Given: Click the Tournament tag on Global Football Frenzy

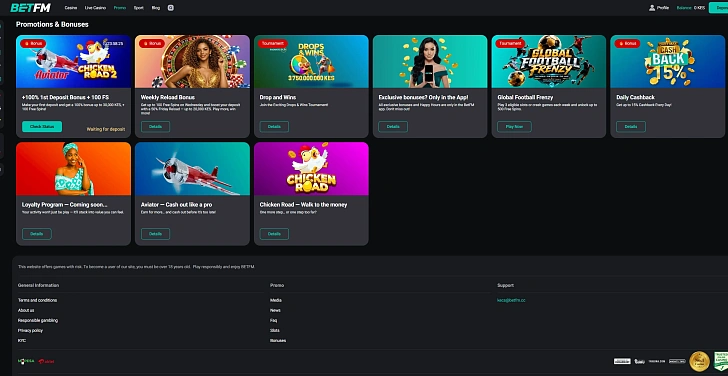Looking at the screenshot, I should (510, 43).
